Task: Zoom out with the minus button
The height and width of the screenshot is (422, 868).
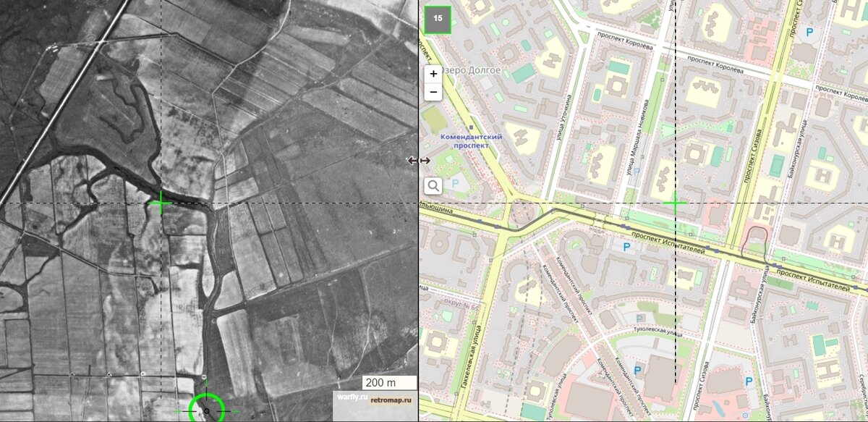Action: 433,92
